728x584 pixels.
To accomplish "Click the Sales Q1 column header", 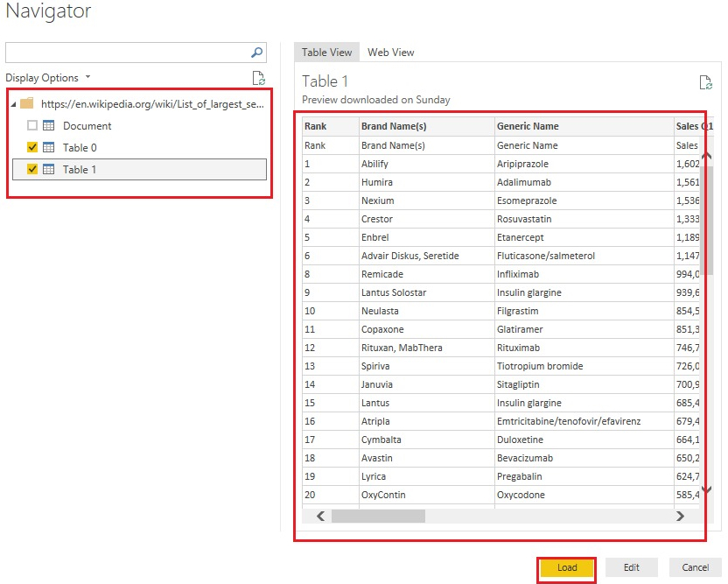I will [x=694, y=126].
